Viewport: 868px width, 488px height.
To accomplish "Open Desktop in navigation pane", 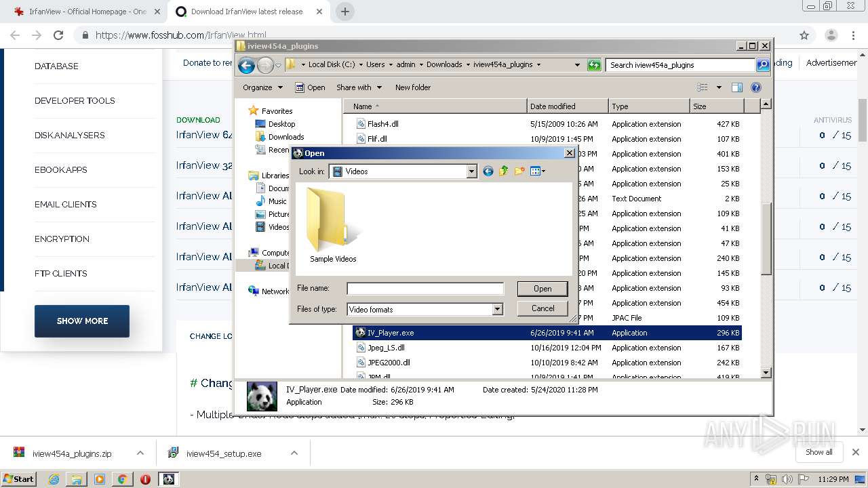I will [x=281, y=124].
